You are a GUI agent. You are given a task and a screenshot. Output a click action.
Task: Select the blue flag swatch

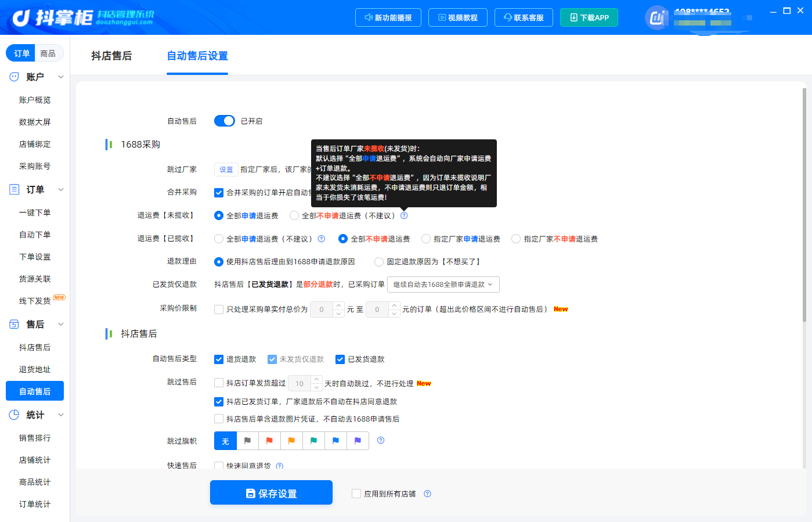[x=335, y=441]
